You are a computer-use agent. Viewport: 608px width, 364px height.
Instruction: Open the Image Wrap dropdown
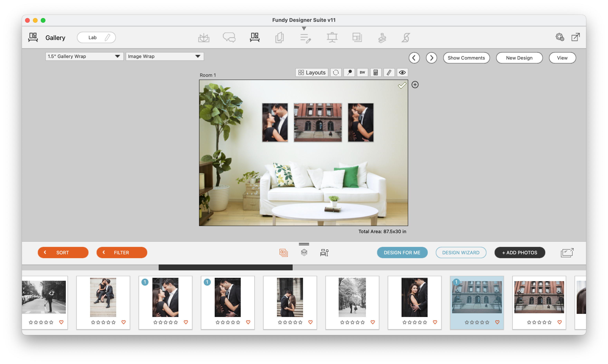(x=165, y=56)
